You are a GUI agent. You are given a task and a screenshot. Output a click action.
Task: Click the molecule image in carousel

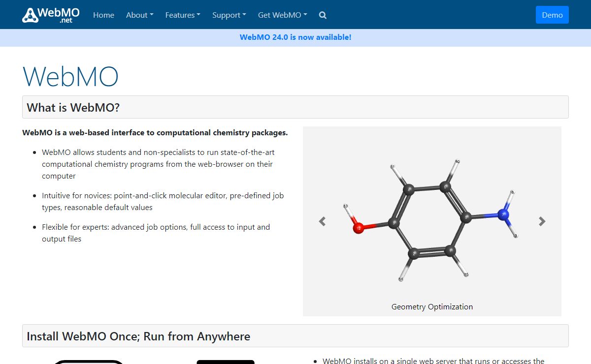click(x=432, y=220)
